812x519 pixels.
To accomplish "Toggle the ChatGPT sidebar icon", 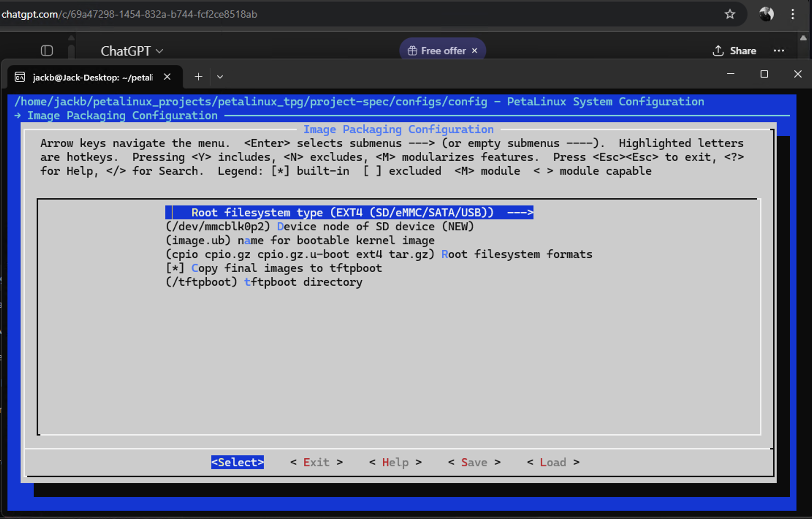I will (47, 50).
